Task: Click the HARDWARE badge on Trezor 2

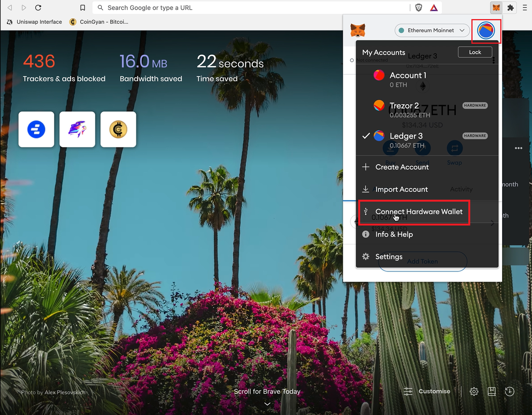Action: tap(475, 106)
